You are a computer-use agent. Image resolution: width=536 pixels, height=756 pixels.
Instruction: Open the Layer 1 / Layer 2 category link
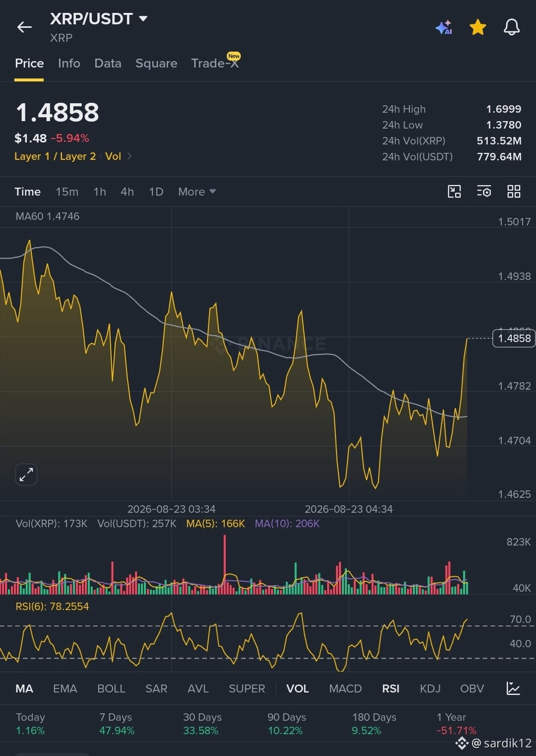coord(55,156)
